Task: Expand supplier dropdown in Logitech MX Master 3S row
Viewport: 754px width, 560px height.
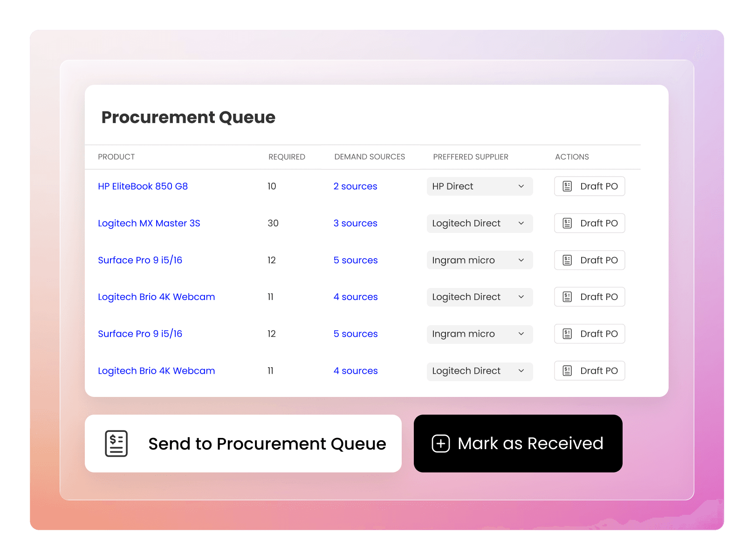Action: click(480, 223)
